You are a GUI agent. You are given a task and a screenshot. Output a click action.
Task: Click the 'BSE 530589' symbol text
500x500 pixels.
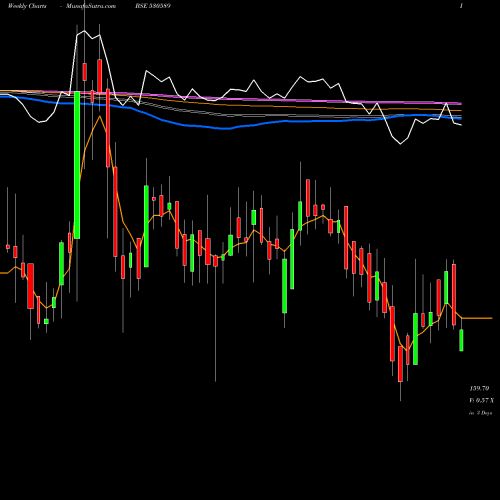point(153,6)
